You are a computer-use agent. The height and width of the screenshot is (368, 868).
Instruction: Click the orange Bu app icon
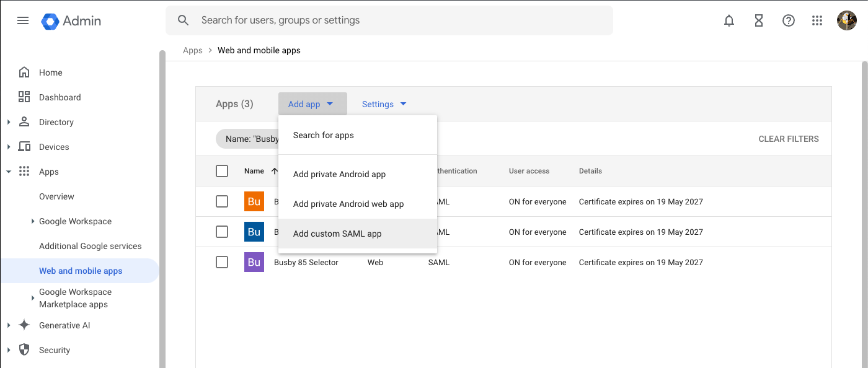point(254,201)
